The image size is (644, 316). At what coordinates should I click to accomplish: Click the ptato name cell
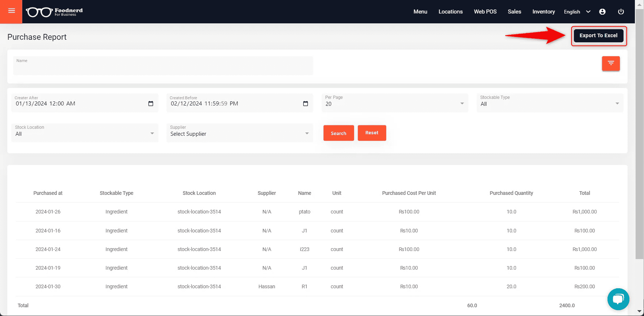(x=304, y=212)
